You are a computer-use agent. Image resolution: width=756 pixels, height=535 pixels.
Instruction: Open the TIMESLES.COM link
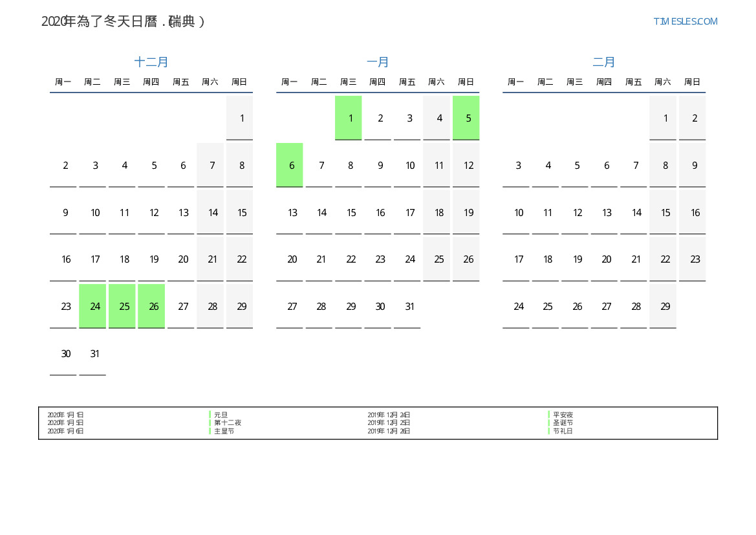tap(685, 21)
